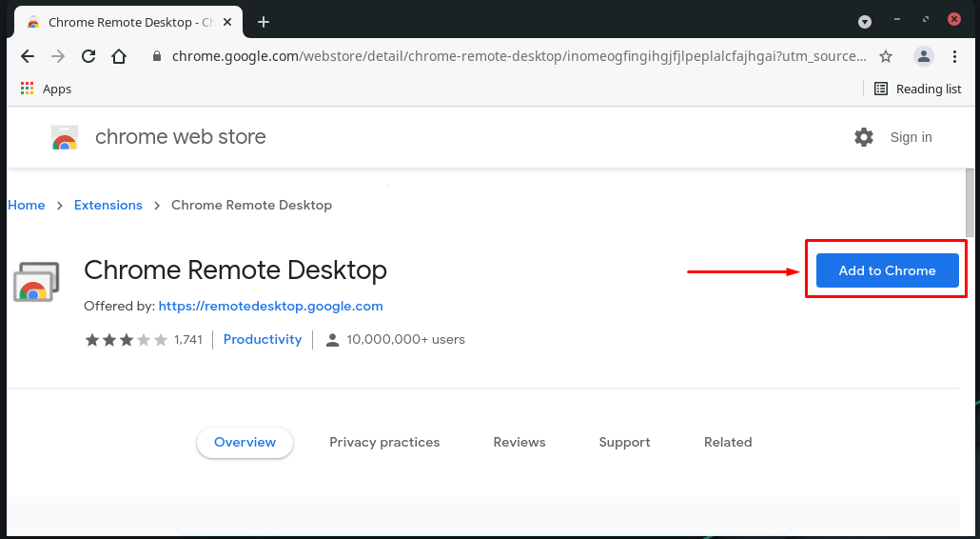Click the page vertical scrollbar

970,203
